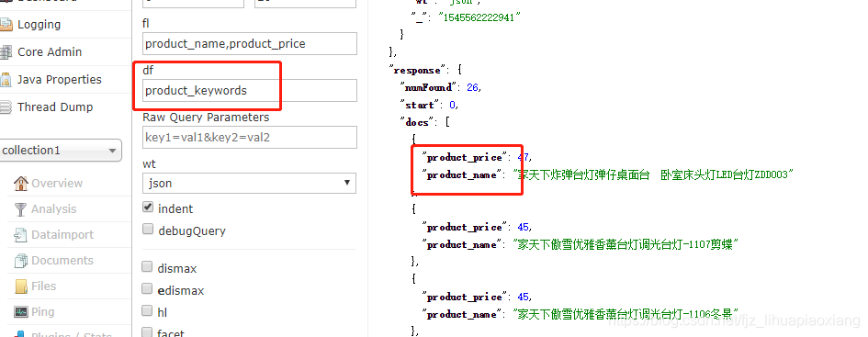The image size is (868, 337).
Task: Click the Raw Query Parameters label
Action: (206, 118)
